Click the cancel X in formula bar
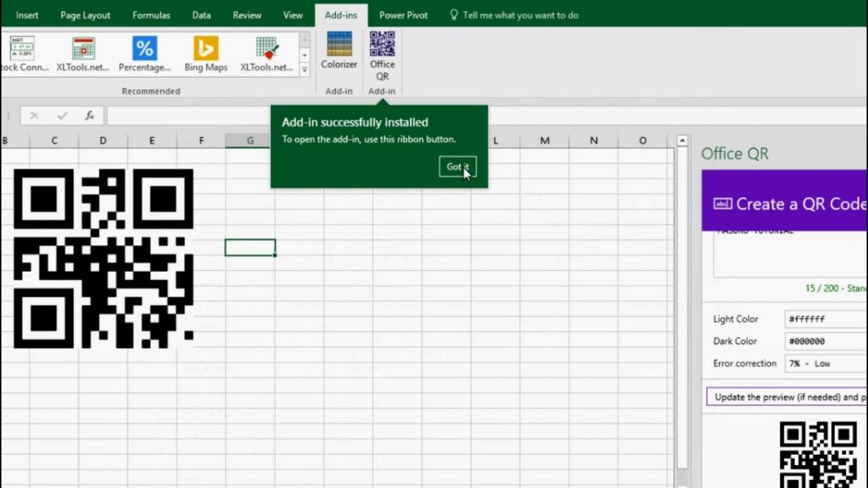868x488 pixels. 34,116
